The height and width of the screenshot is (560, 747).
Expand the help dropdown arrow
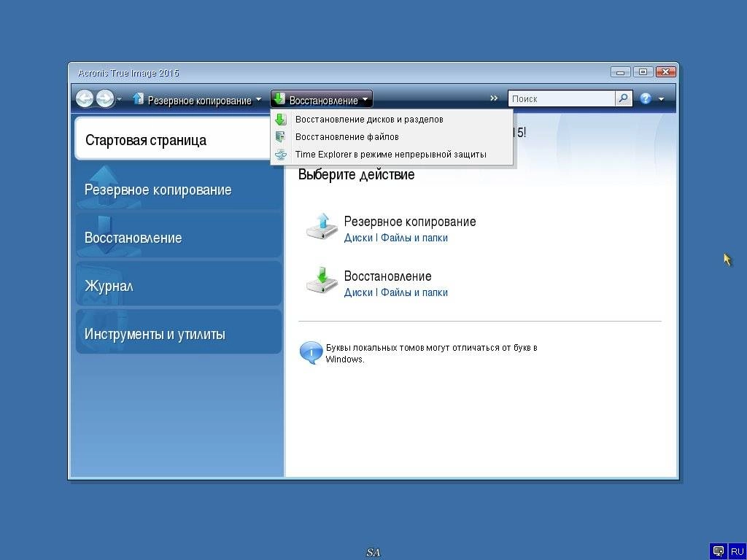point(661,99)
